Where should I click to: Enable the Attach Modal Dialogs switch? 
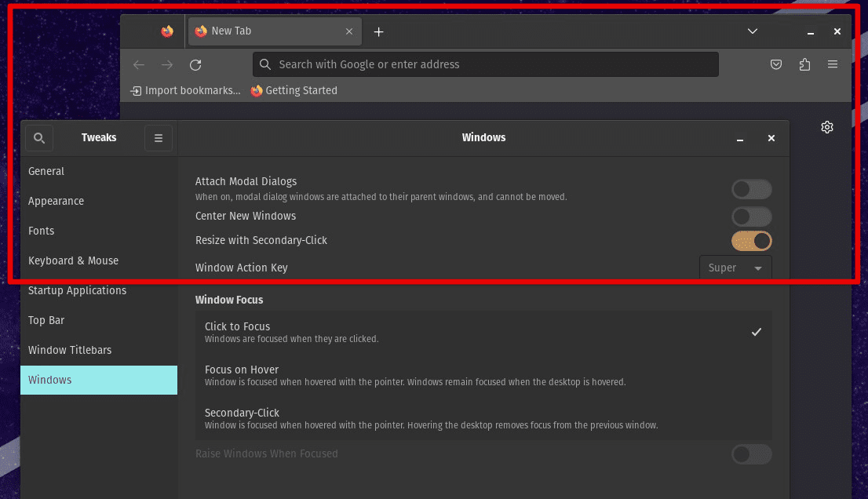pyautogui.click(x=751, y=189)
